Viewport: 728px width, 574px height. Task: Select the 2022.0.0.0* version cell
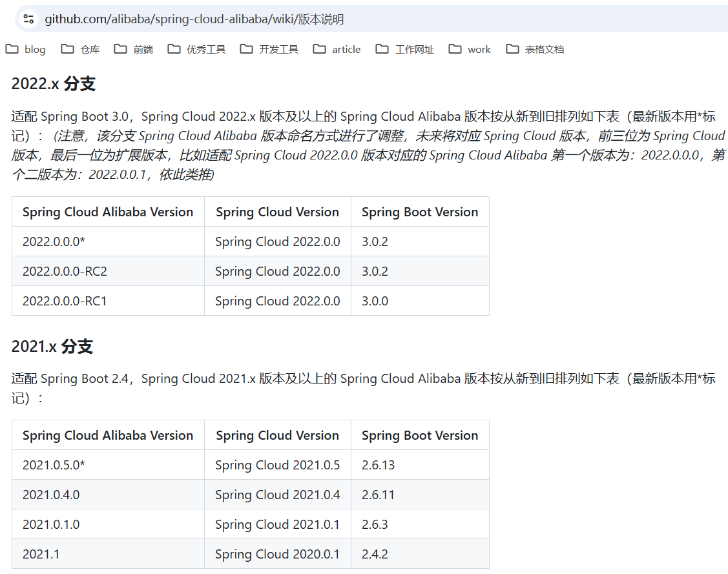(x=54, y=241)
